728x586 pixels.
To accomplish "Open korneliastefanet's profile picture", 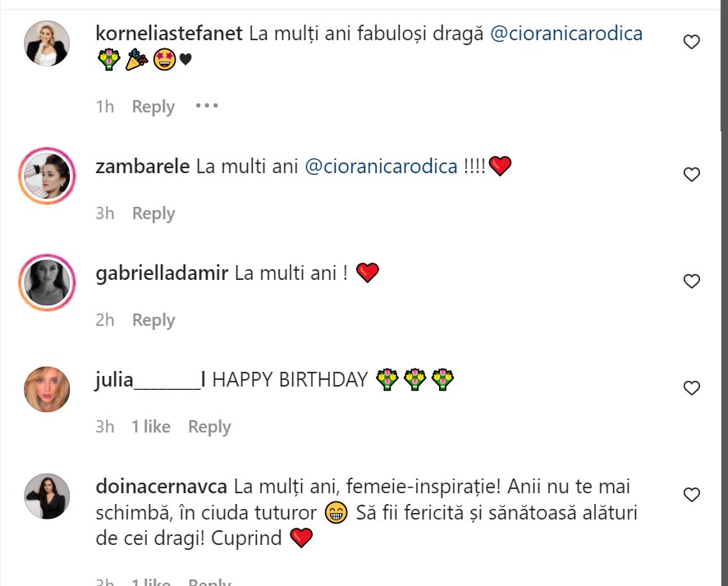I will pyautogui.click(x=47, y=43).
